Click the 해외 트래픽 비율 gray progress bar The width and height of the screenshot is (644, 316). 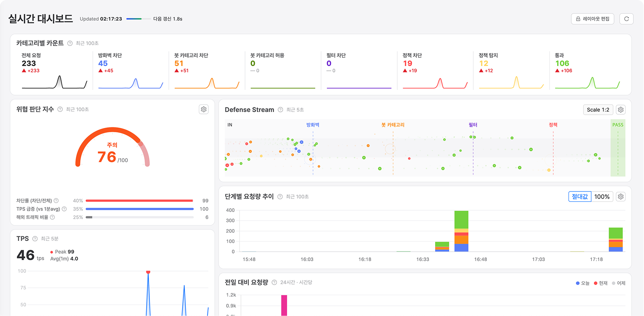(x=140, y=217)
